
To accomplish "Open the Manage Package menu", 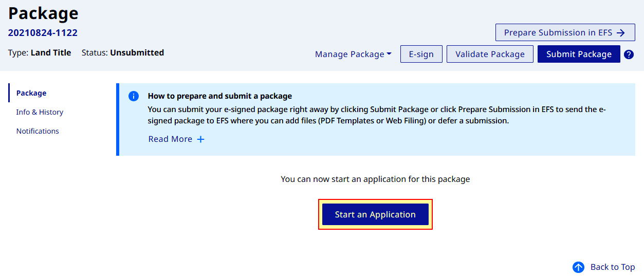I will click(353, 54).
